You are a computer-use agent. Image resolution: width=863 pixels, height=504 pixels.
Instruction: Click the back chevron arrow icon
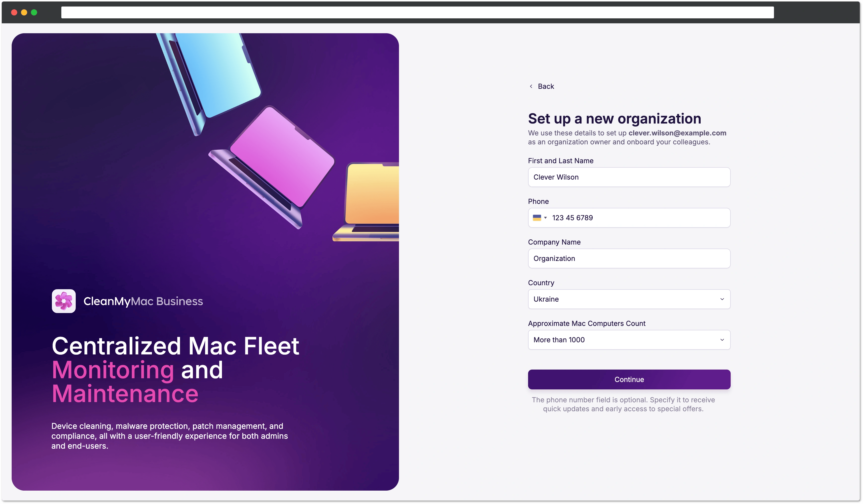(531, 86)
